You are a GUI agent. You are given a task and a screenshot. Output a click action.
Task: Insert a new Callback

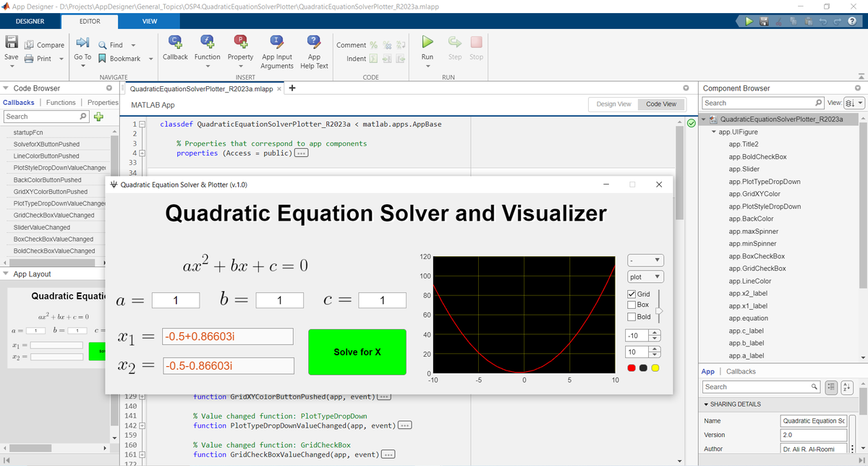coord(174,51)
